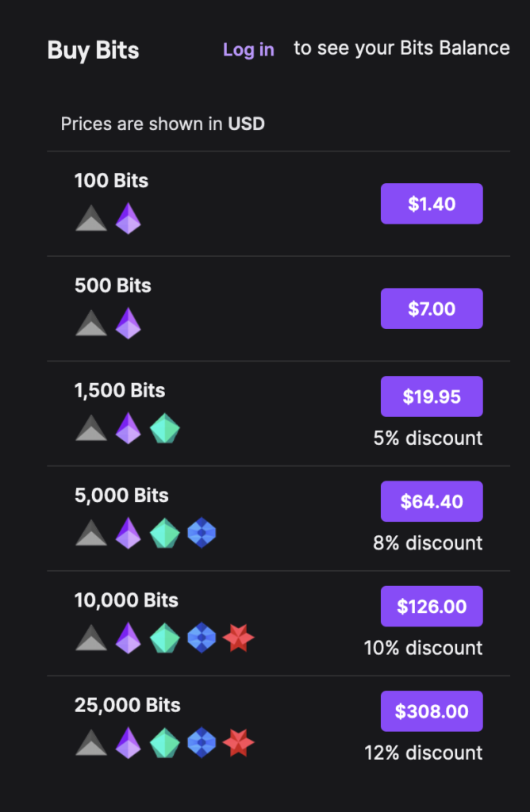Click the 25,000 Bits label

pos(128,705)
